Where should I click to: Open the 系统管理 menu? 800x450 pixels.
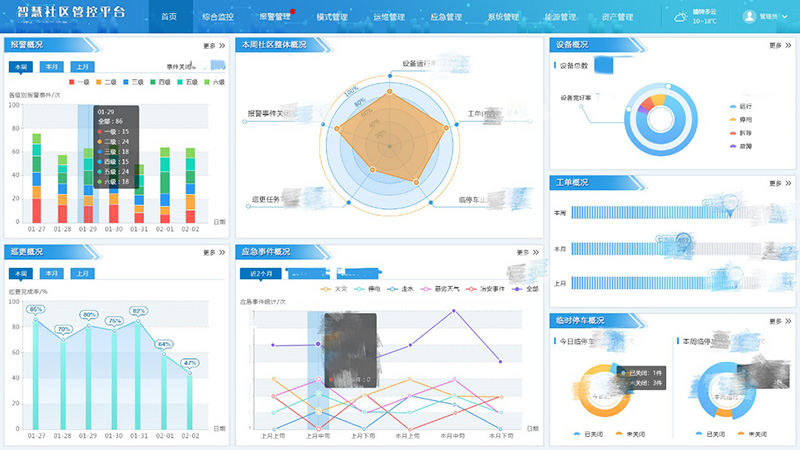pos(503,17)
